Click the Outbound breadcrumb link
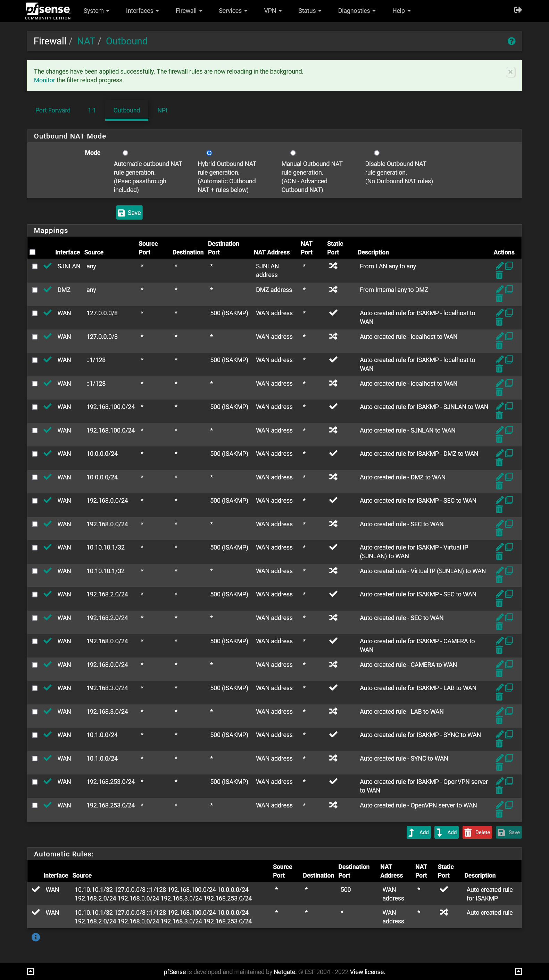Image resolution: width=549 pixels, height=980 pixels. pyautogui.click(x=127, y=41)
